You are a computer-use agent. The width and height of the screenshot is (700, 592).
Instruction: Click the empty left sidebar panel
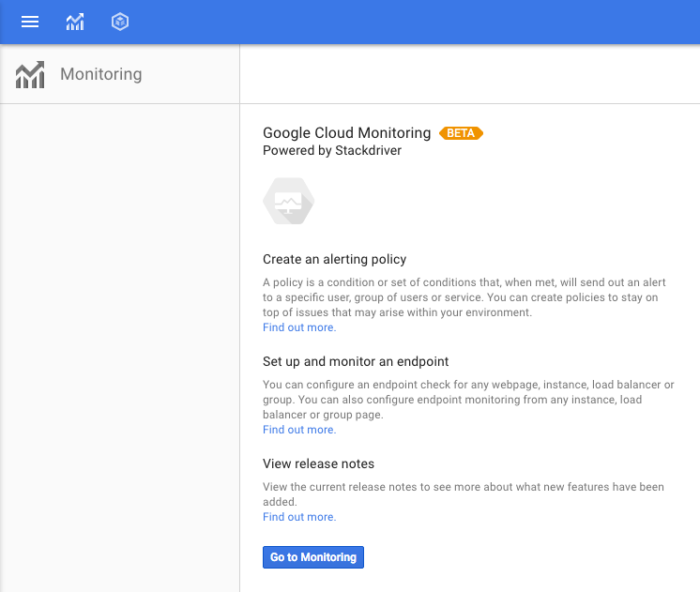pos(119,347)
